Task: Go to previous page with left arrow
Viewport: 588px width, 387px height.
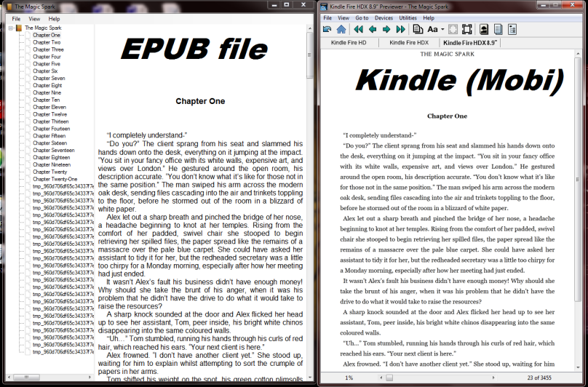Action: (x=373, y=29)
